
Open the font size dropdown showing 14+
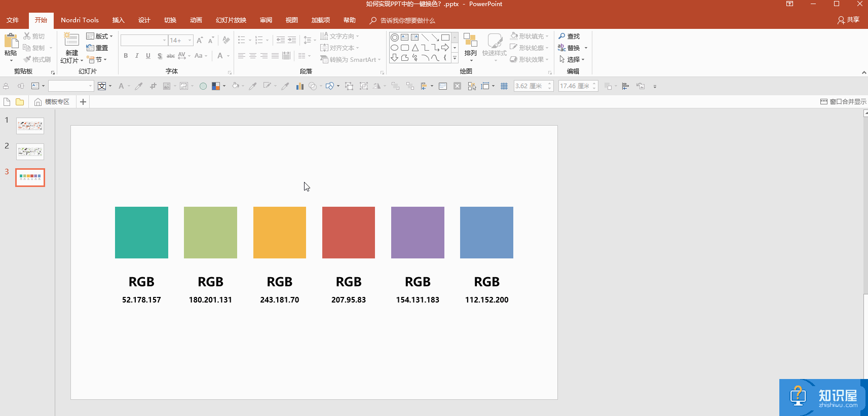tap(190, 40)
